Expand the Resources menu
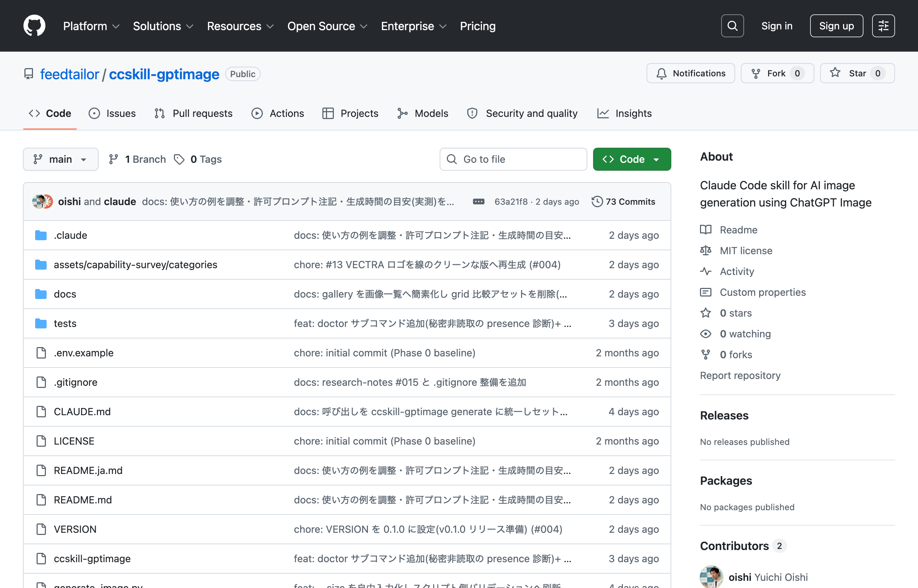Screen dimensions: 918x588 point(240,26)
